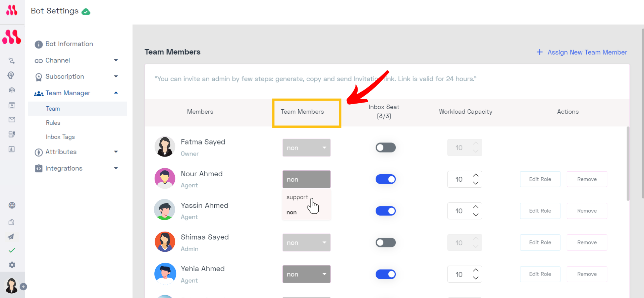Click the Team Manager people icon
The image size is (644, 298).
[x=39, y=94]
